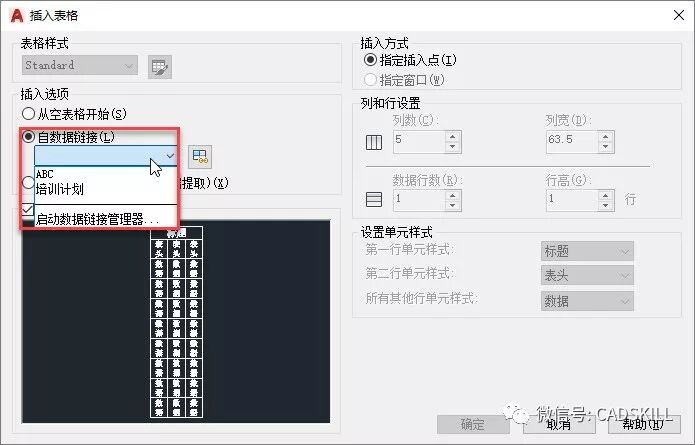Viewport: 695px width, 445px height.
Task: Click the 帮助(H) help button
Action: click(x=644, y=425)
